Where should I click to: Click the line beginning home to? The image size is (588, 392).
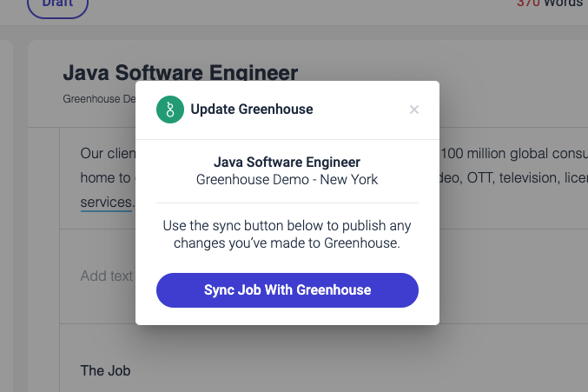(106, 178)
